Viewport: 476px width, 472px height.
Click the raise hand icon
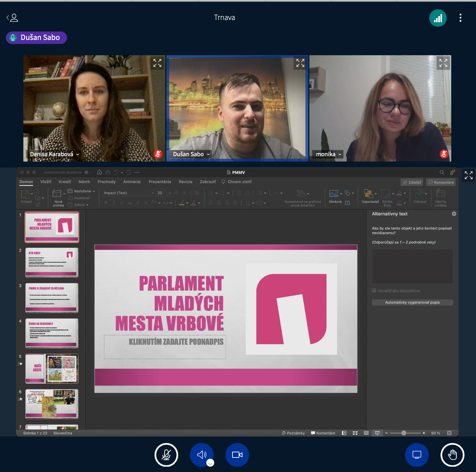point(452,455)
